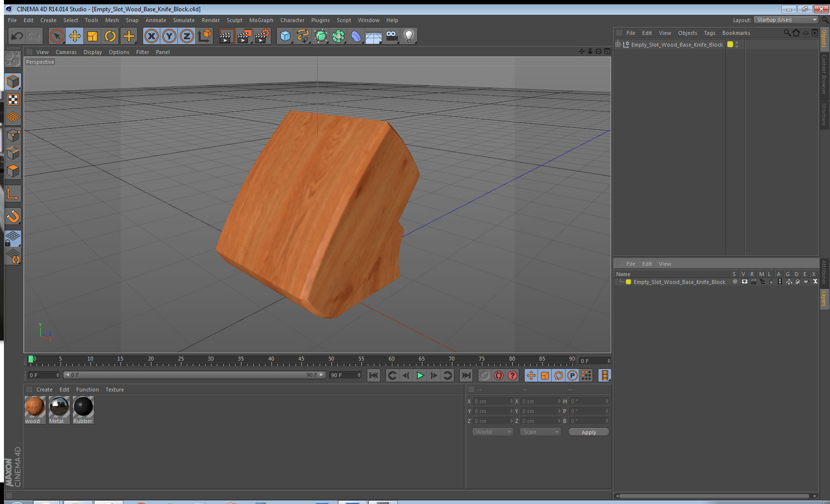
Task: Open the MoGraph menu
Action: pyautogui.click(x=261, y=20)
